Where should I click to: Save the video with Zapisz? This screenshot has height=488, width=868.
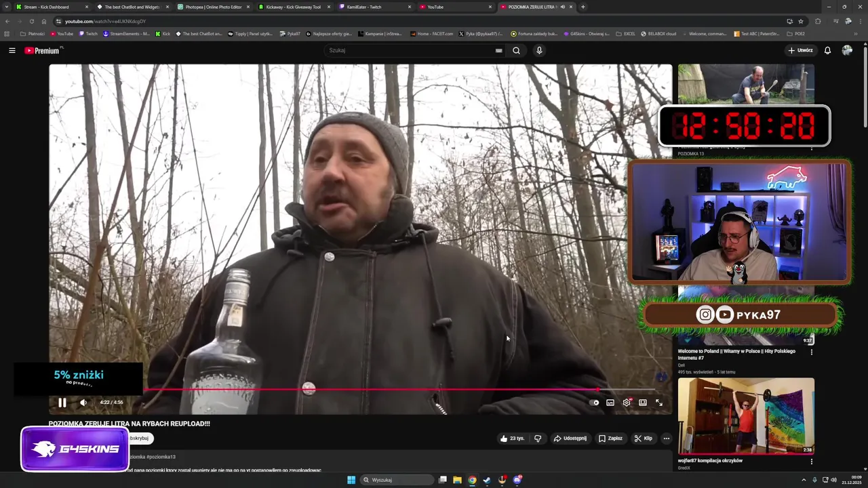[610, 439]
